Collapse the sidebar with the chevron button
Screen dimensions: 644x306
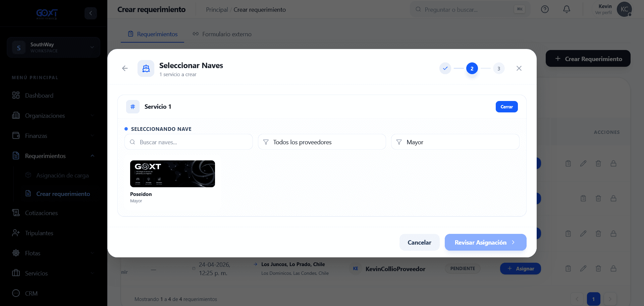91,13
